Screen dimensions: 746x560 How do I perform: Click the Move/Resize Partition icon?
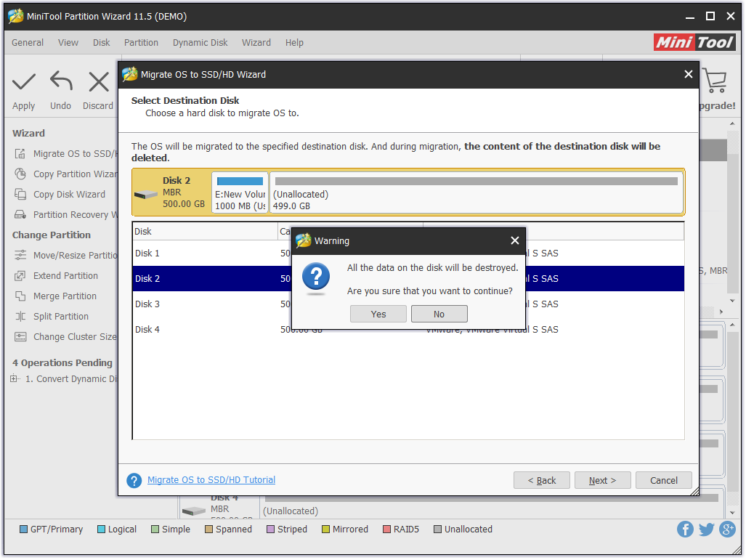[x=20, y=256]
